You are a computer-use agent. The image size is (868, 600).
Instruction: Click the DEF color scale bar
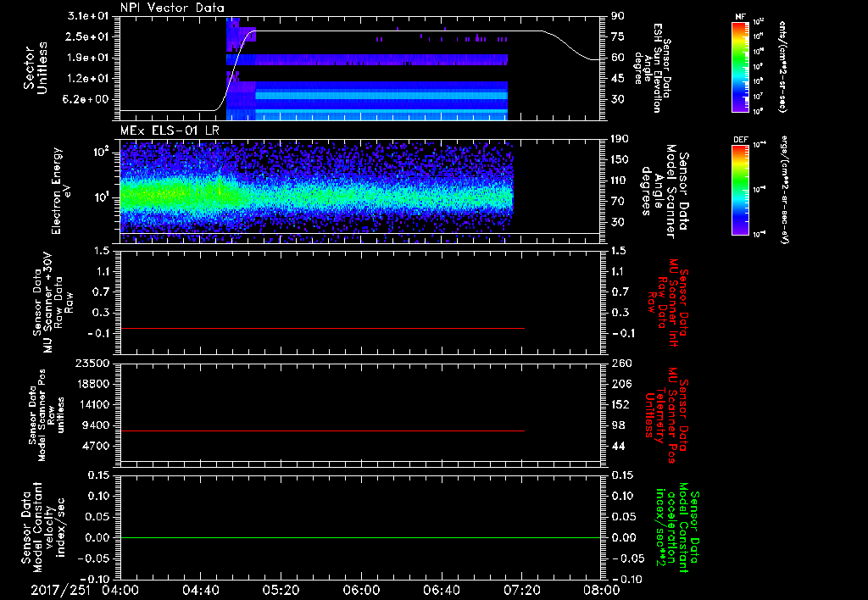click(x=740, y=190)
